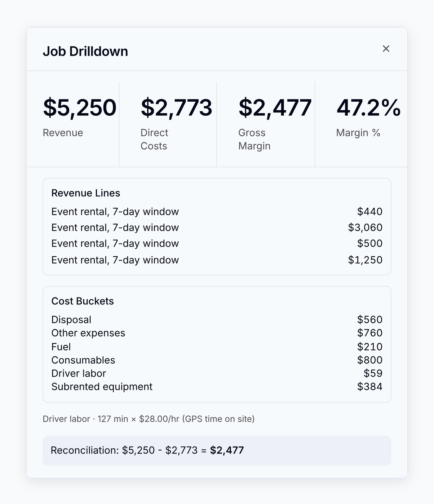Click the $384 Subrented equipment amount
The image size is (434, 504).
click(370, 387)
